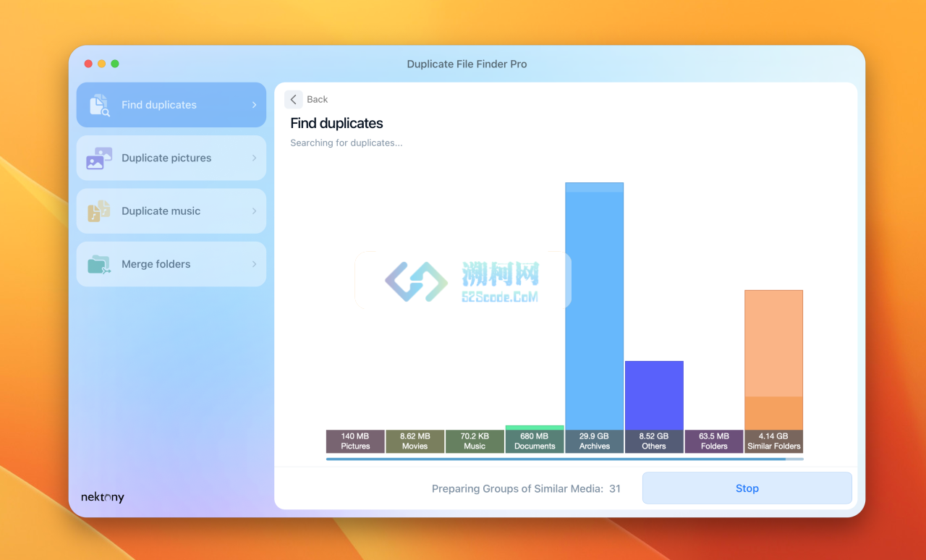This screenshot has height=560, width=926.
Task: Click the Duplicate File Finder Pro title
Action: pos(467,64)
